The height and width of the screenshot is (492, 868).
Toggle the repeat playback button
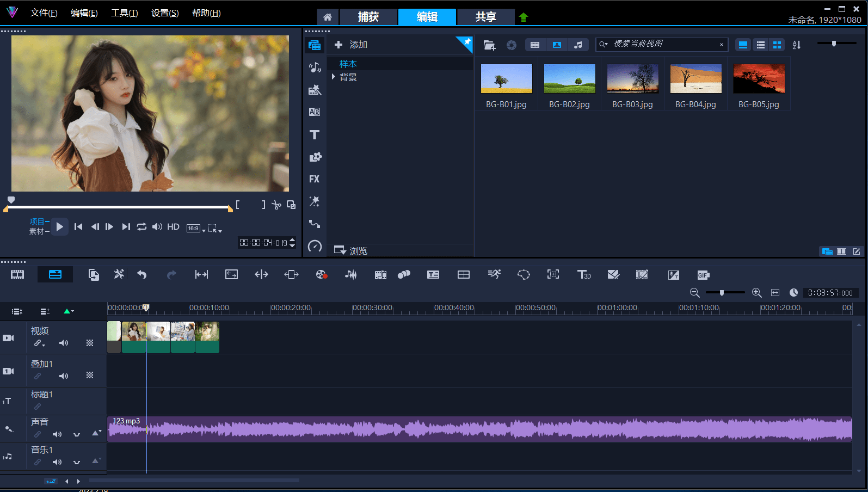pos(141,227)
